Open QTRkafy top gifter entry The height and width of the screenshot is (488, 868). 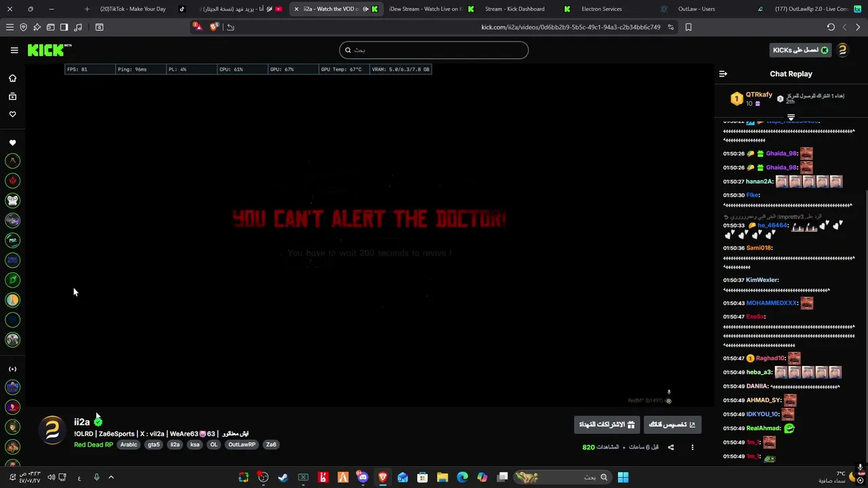coord(753,99)
